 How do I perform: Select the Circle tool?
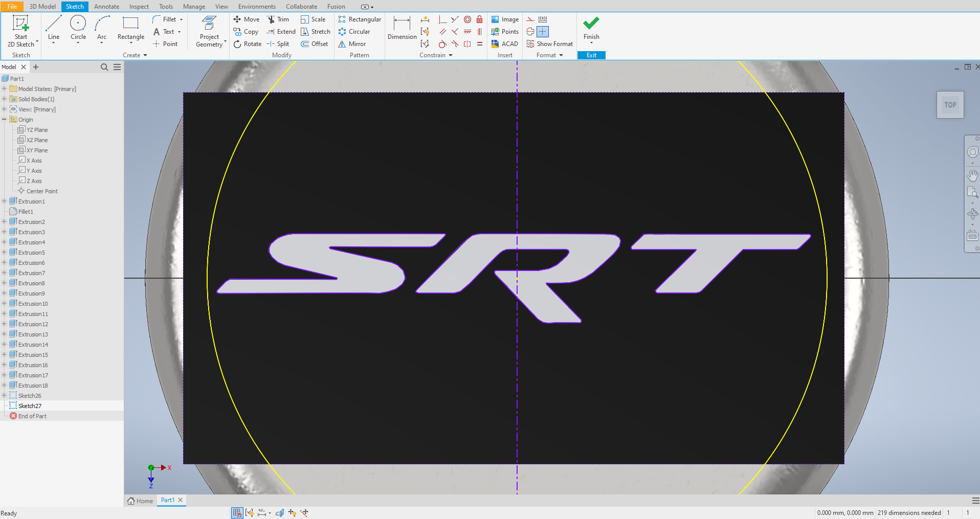(78, 29)
